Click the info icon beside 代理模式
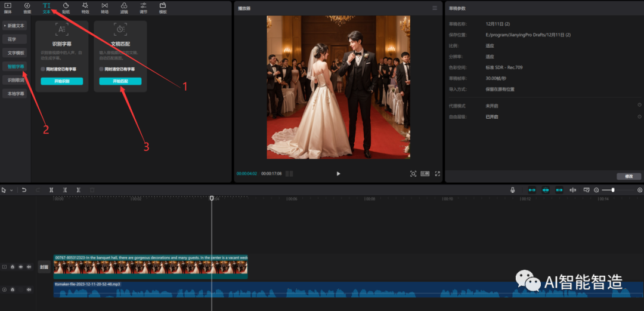Image resolution: width=644 pixels, height=311 pixels. 639,105
